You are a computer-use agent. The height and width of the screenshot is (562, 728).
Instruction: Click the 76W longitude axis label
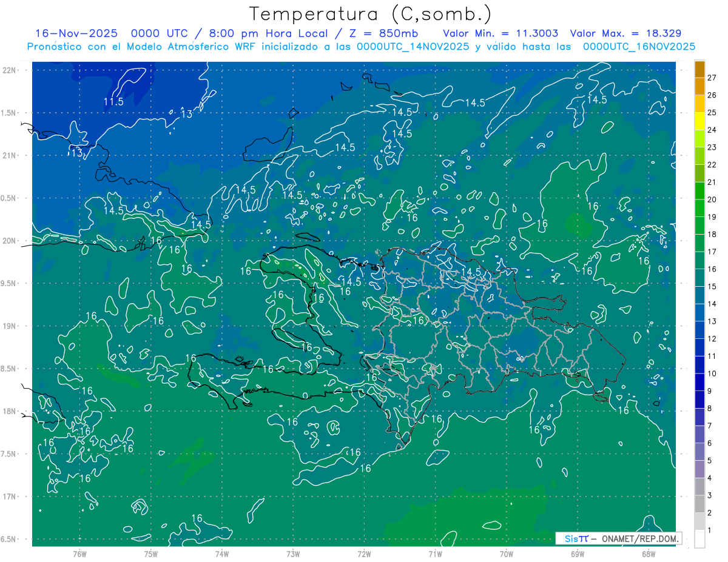pos(79,554)
